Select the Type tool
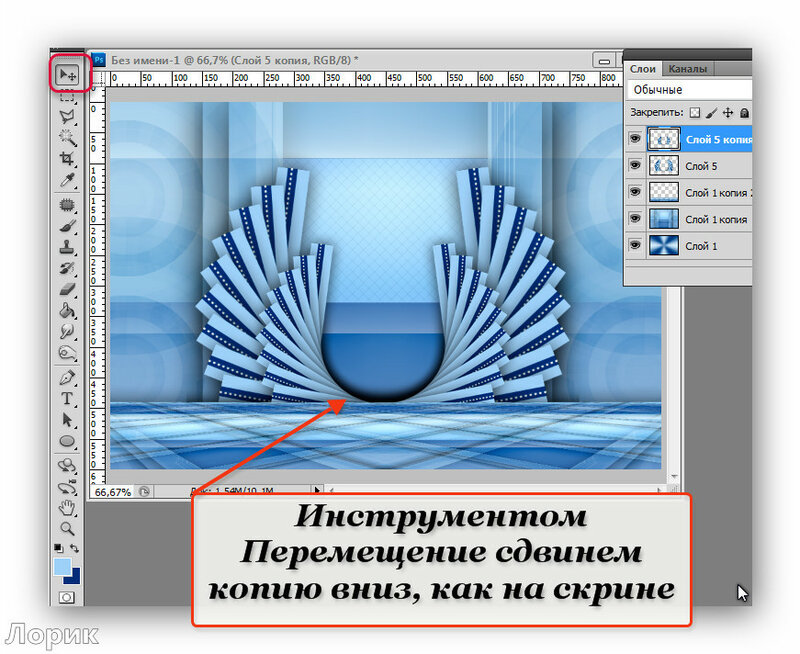Image resolution: width=800 pixels, height=654 pixels. click(67, 398)
